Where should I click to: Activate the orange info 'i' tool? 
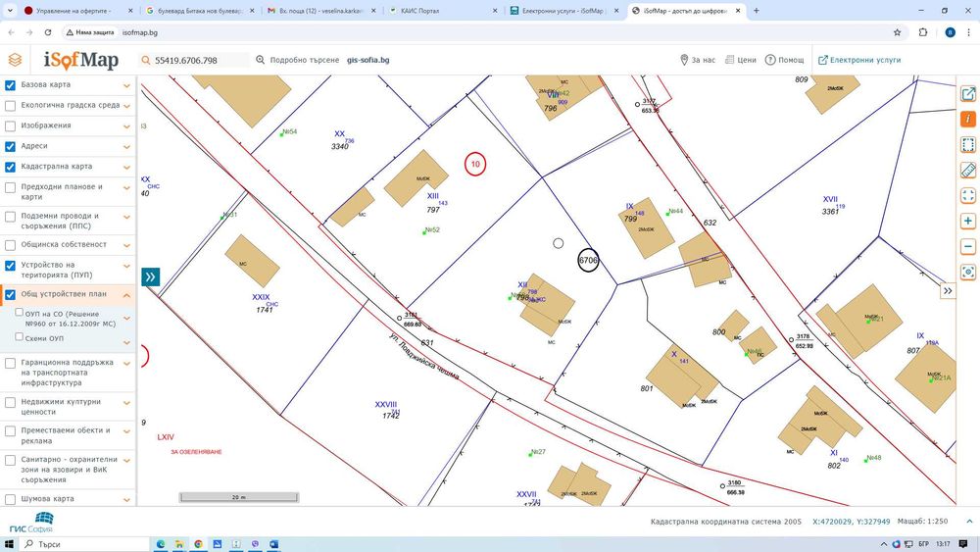(x=967, y=119)
